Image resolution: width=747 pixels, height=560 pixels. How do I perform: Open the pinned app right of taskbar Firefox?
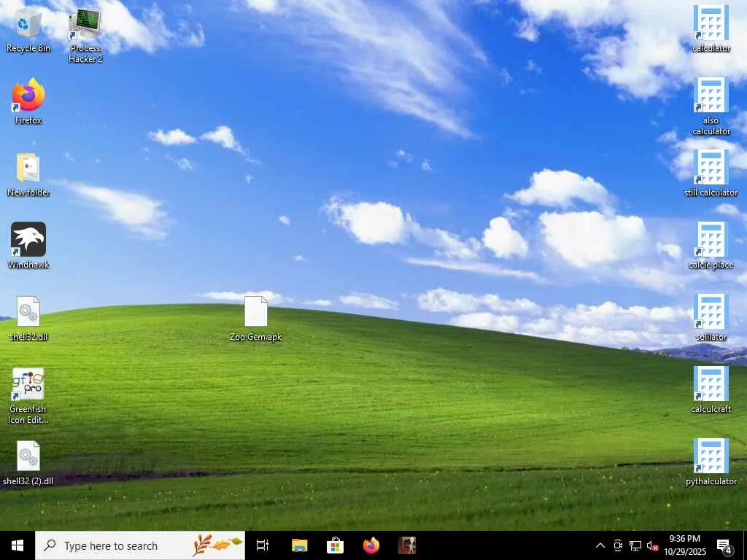tap(407, 545)
